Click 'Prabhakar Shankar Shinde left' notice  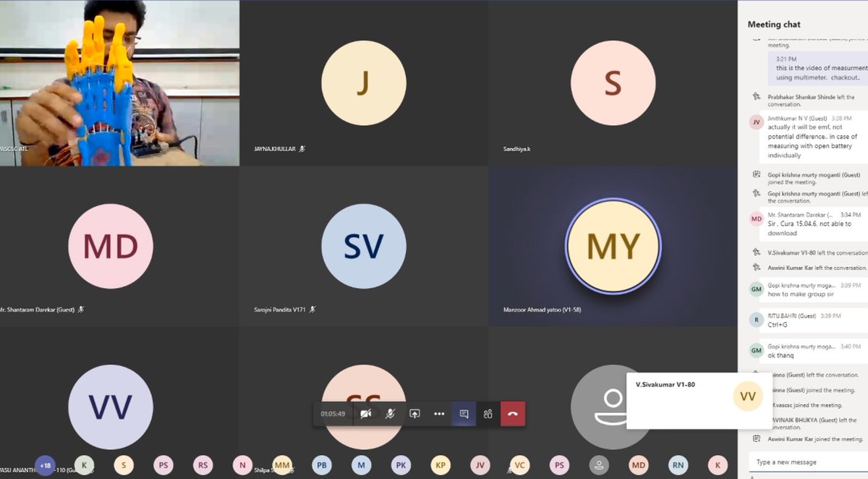coord(810,100)
